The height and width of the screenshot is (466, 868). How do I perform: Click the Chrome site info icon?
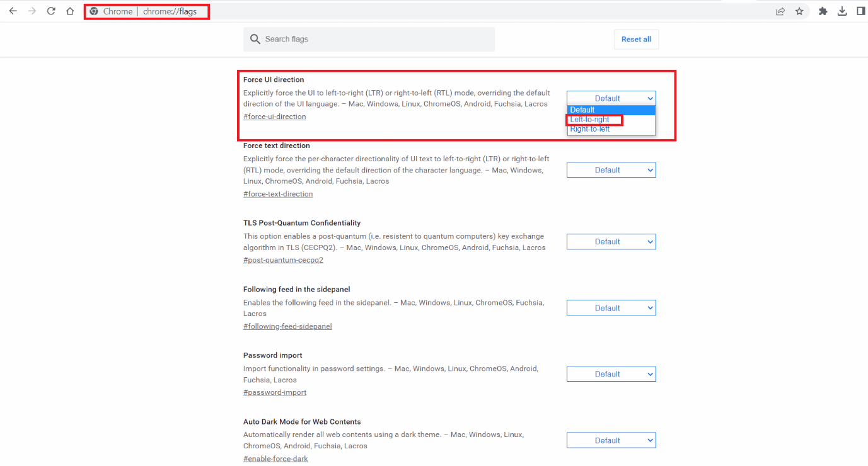[94, 11]
